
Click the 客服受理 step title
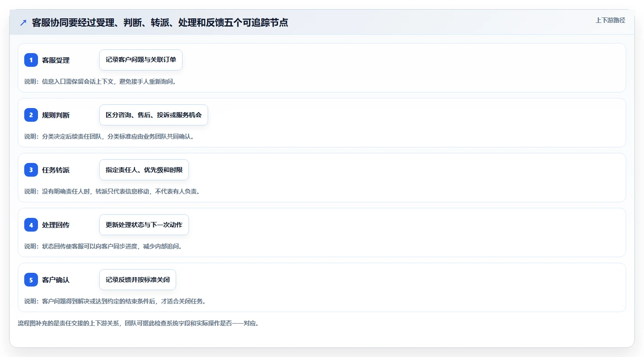56,60
